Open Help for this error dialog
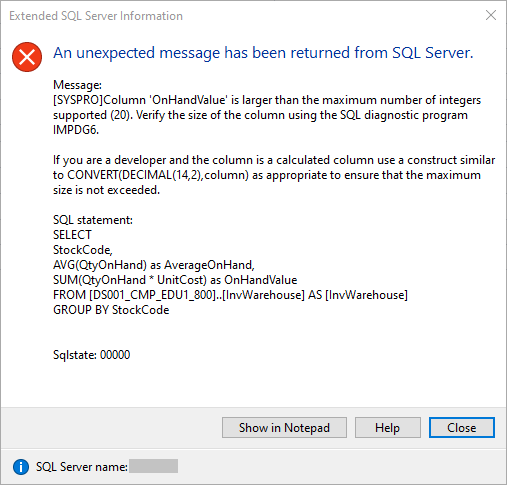This screenshot has height=485, width=507. pos(387,427)
